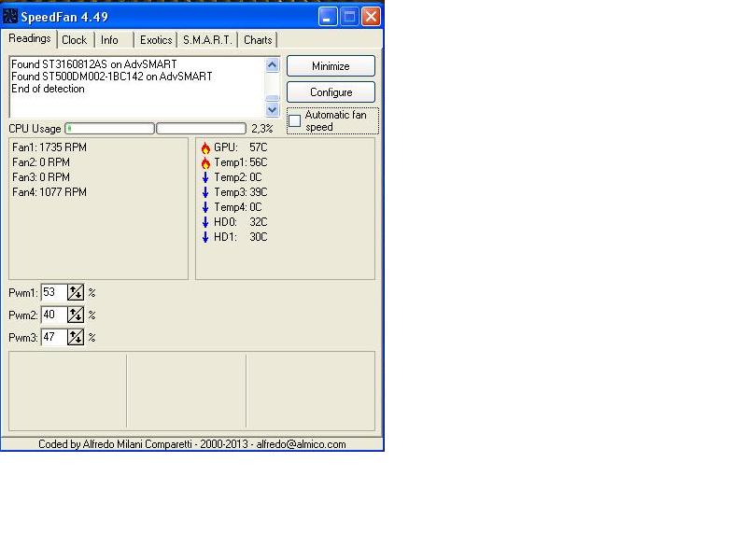Close the SpeedFan 4.49 window

(371, 17)
